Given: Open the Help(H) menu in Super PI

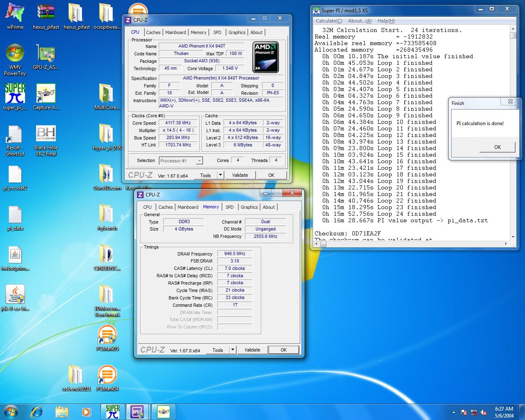Looking at the screenshot, I should point(386,21).
